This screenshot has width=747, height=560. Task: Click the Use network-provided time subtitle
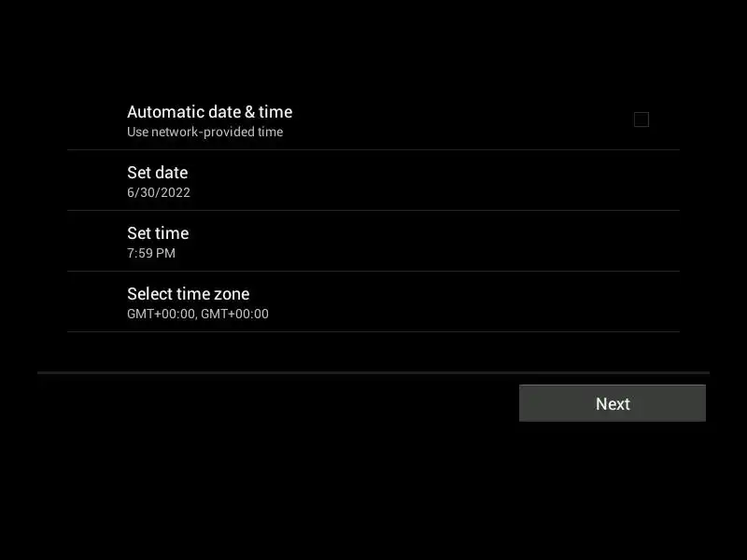point(204,132)
